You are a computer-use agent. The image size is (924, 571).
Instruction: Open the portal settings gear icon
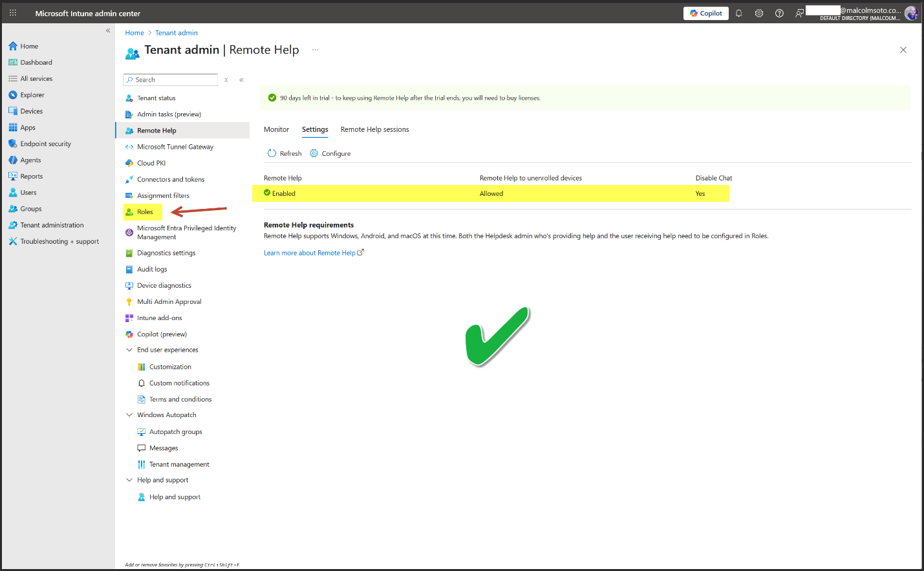click(x=759, y=14)
